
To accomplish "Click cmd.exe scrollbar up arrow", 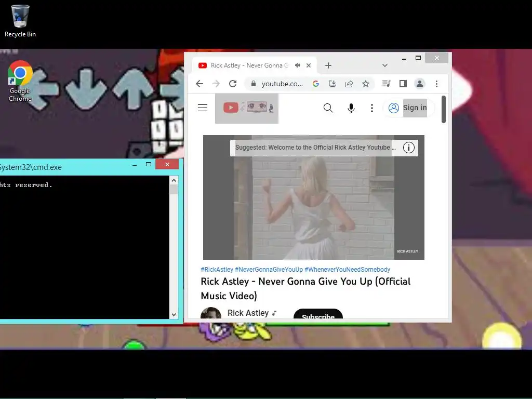I will coord(174,180).
